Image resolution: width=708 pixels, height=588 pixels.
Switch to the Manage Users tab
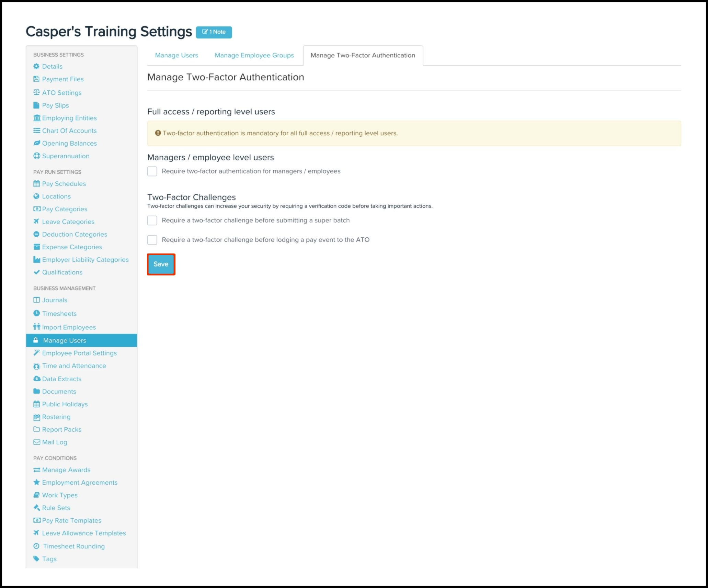176,55
